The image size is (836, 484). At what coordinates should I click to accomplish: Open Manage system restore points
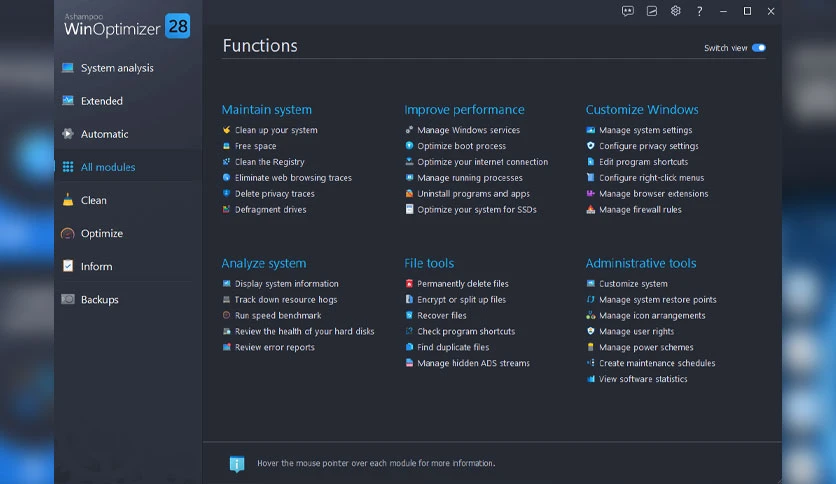[x=657, y=300]
